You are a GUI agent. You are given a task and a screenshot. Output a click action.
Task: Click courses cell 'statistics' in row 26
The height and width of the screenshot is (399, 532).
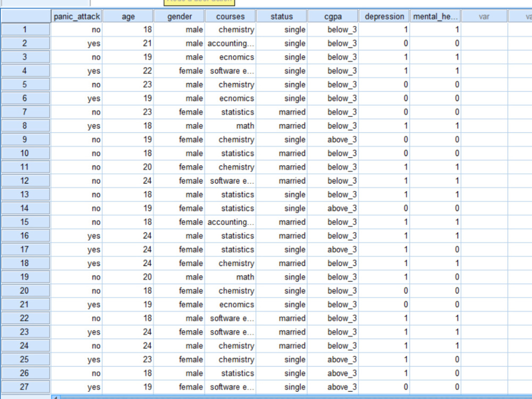[x=230, y=373]
